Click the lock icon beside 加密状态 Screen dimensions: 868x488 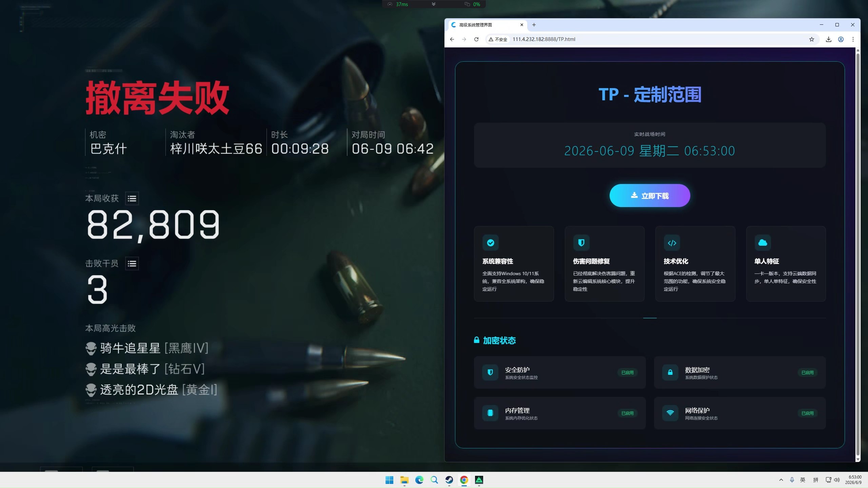[476, 340]
